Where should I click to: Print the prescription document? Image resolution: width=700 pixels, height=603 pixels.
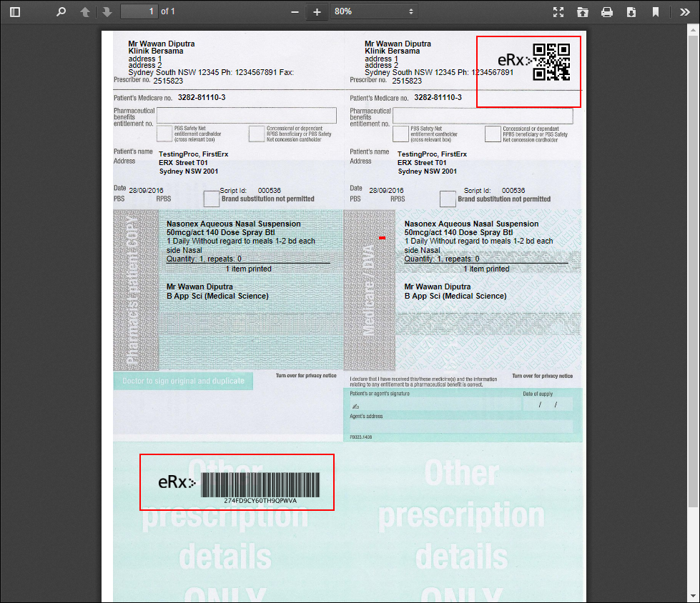pos(607,12)
